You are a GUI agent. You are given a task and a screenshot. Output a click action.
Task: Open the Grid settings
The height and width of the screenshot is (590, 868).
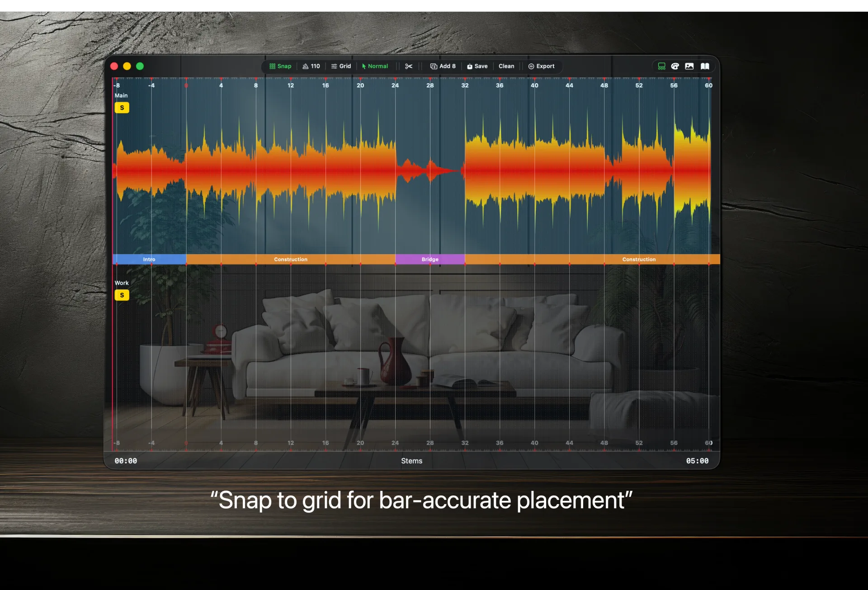[341, 66]
